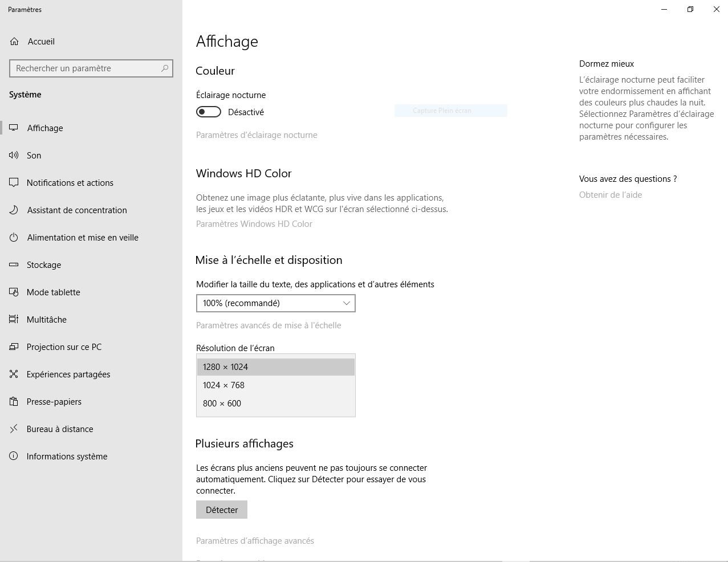Click the Obtenir de l'aide link

coord(610,195)
